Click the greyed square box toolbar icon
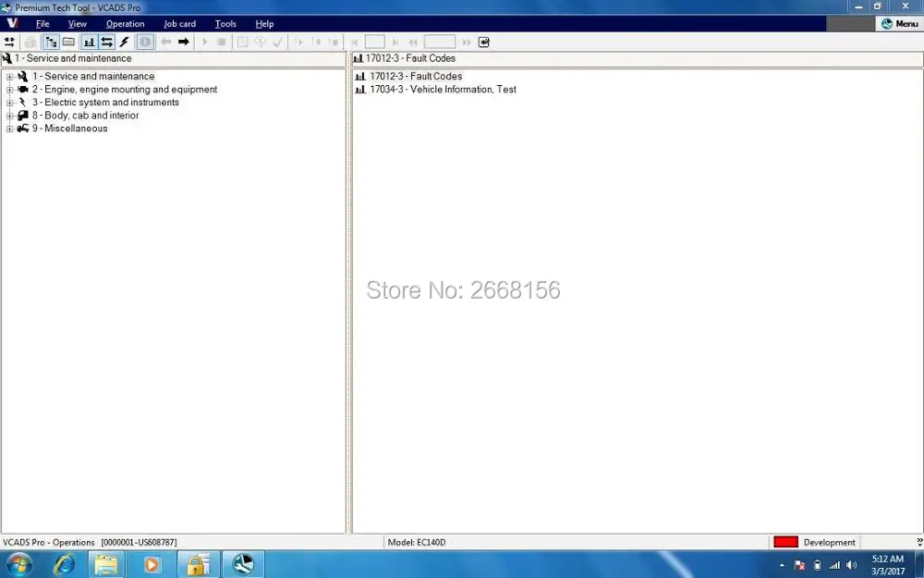924x578 pixels. pyautogui.click(x=242, y=42)
